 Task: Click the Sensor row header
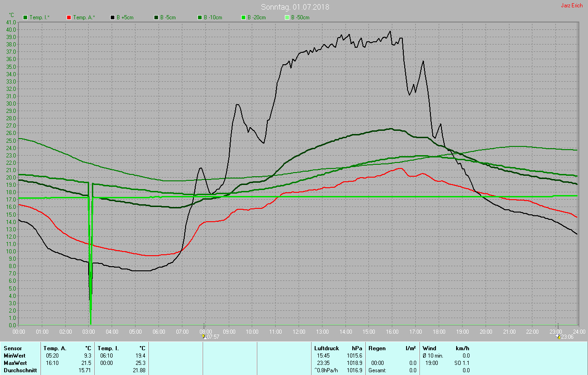click(13, 348)
